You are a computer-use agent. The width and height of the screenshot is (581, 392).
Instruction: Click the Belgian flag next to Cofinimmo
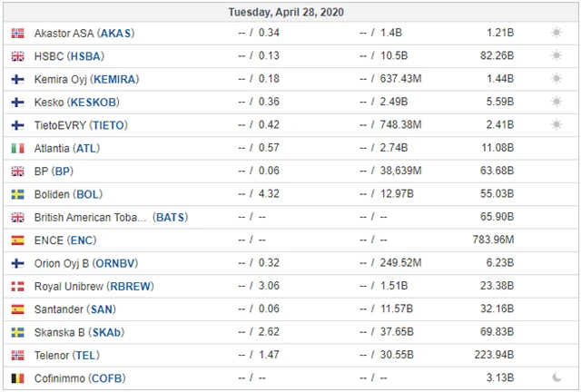pyautogui.click(x=17, y=378)
